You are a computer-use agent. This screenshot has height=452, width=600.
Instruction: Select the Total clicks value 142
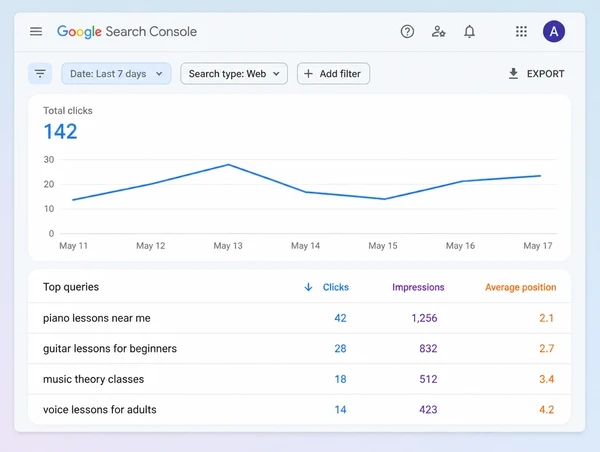tap(60, 131)
